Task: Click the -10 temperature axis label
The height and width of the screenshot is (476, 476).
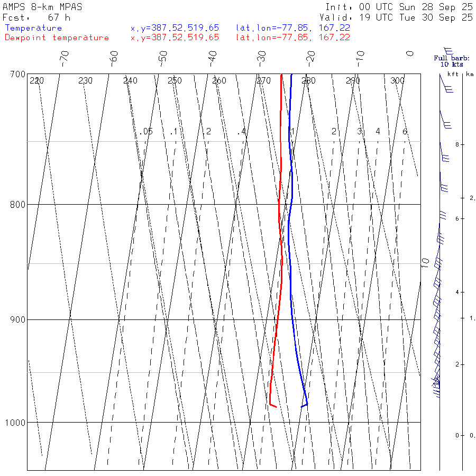Action: click(360, 59)
